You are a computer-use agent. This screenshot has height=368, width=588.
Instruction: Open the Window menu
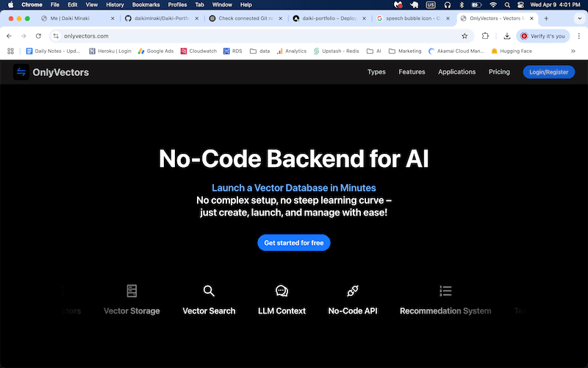click(x=222, y=4)
